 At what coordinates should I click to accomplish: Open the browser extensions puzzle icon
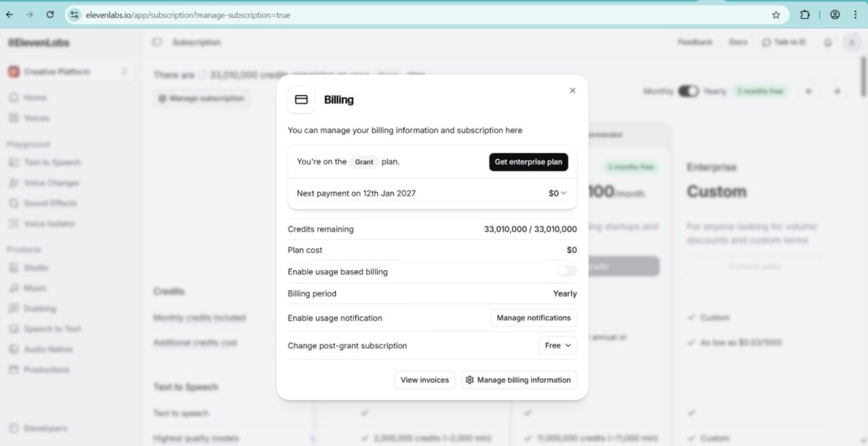tap(805, 14)
